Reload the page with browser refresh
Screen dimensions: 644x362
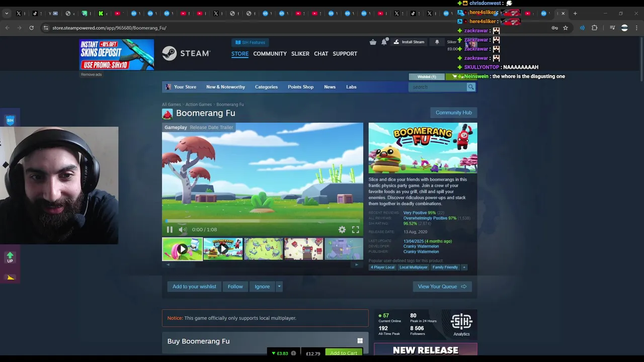click(x=31, y=28)
